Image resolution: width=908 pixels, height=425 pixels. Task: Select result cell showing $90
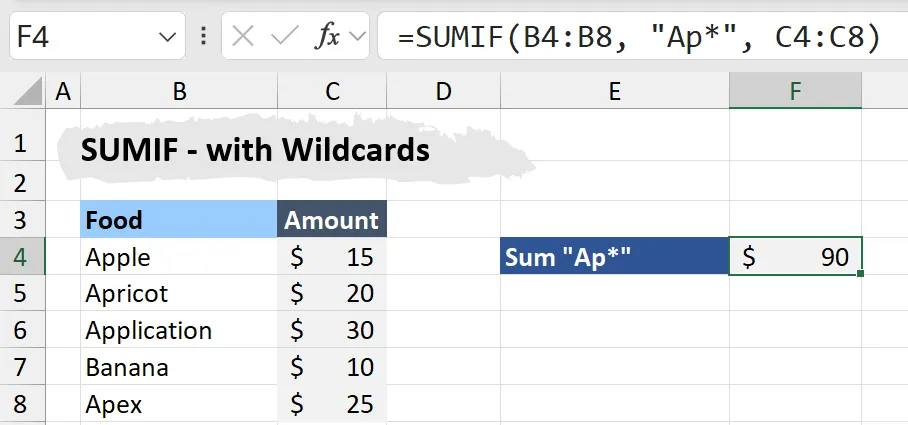[x=795, y=257]
